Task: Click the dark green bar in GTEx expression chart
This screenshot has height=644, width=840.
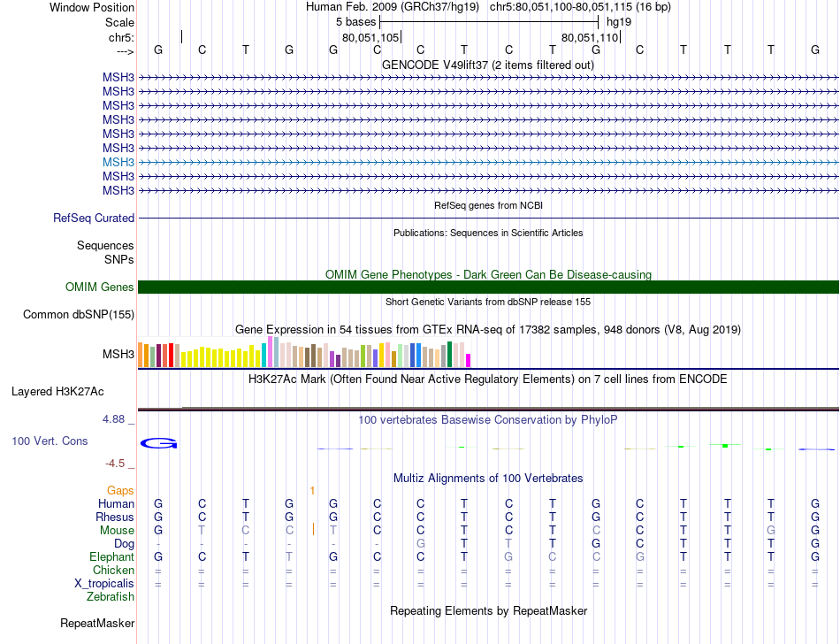Action: pyautogui.click(x=450, y=354)
